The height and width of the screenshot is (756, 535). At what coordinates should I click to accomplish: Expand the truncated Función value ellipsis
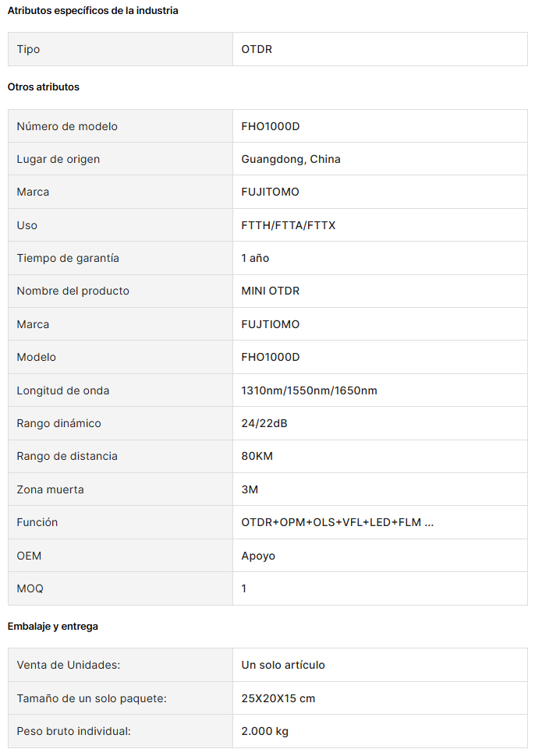(x=428, y=523)
